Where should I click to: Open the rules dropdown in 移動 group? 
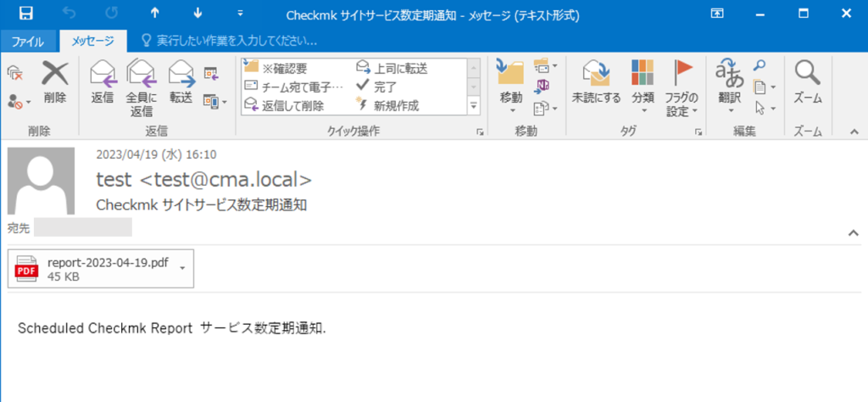tap(546, 67)
